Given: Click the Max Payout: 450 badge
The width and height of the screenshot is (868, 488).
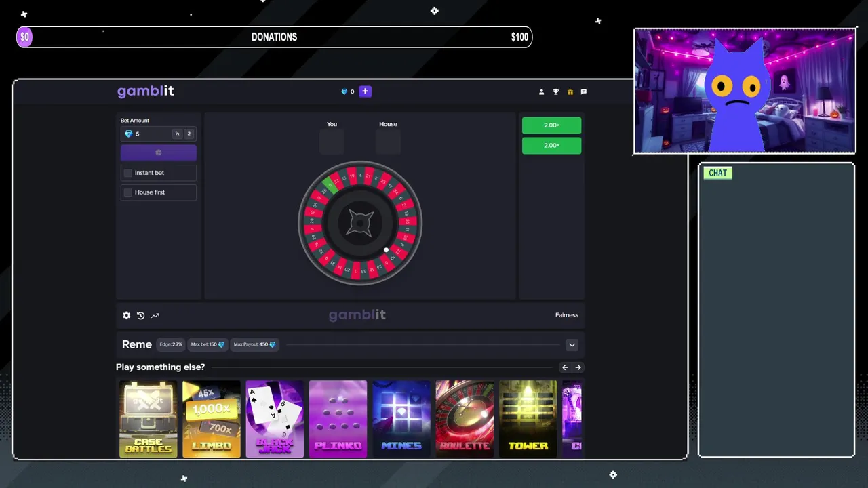Looking at the screenshot, I should 254,344.
